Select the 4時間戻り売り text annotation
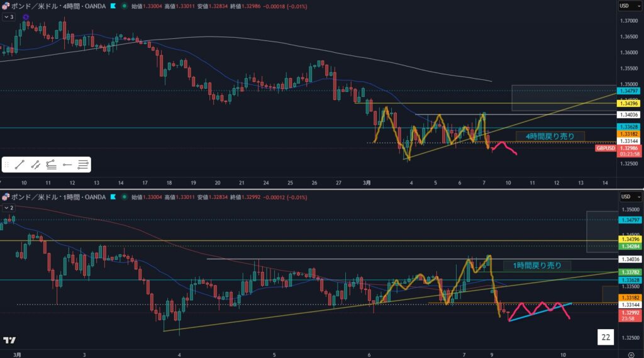Viewport: 644px width, 358px height. 550,136
